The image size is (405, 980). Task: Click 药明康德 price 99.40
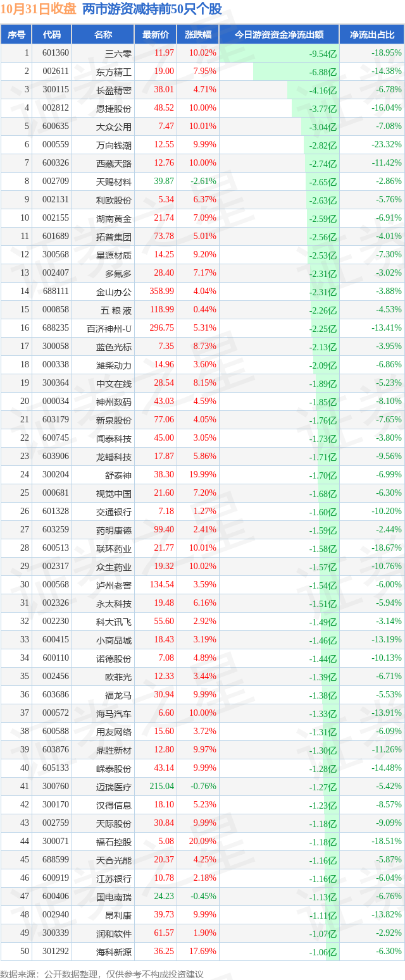[163, 530]
